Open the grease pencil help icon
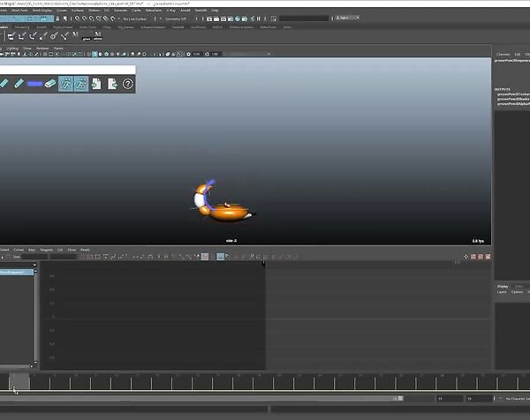 coord(128,84)
